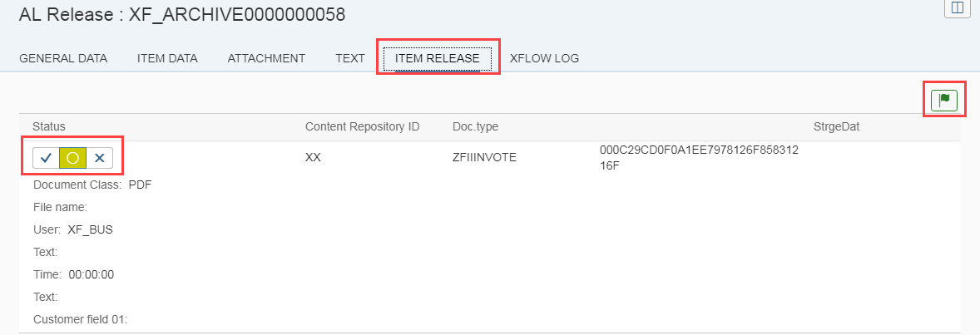Click the StrgeDat column header
980x335 pixels.
(x=841, y=126)
